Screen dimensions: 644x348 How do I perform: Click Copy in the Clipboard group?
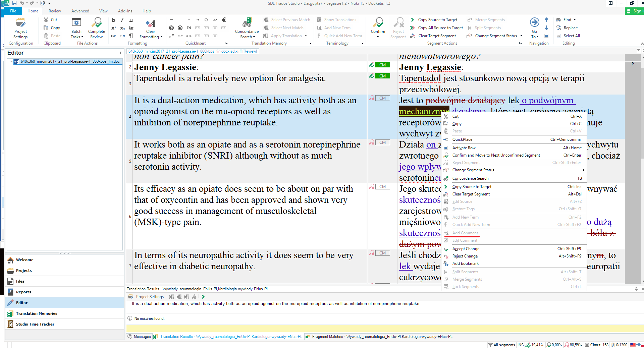coord(52,28)
